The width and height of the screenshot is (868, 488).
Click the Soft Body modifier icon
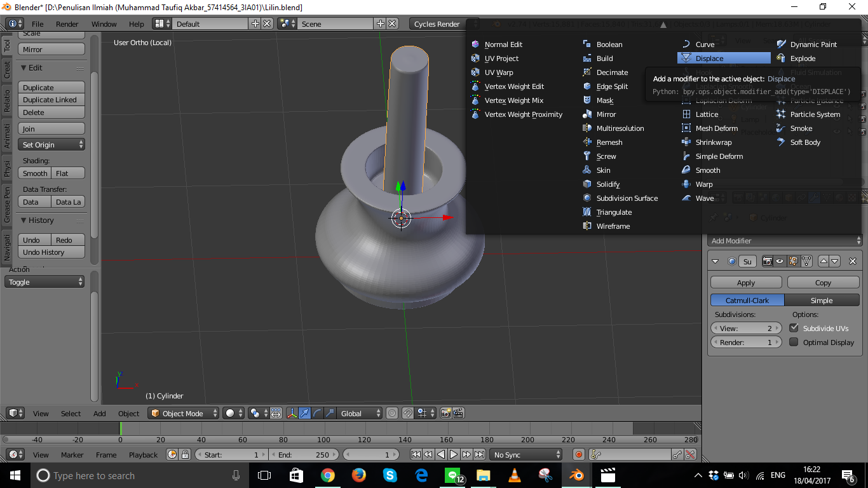coord(781,142)
